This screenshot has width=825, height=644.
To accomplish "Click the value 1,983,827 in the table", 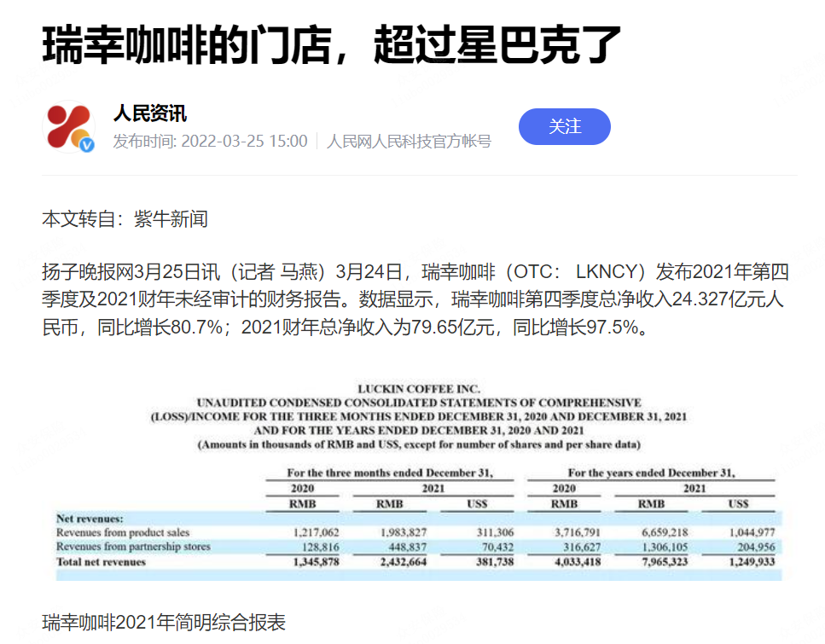I will tap(404, 532).
